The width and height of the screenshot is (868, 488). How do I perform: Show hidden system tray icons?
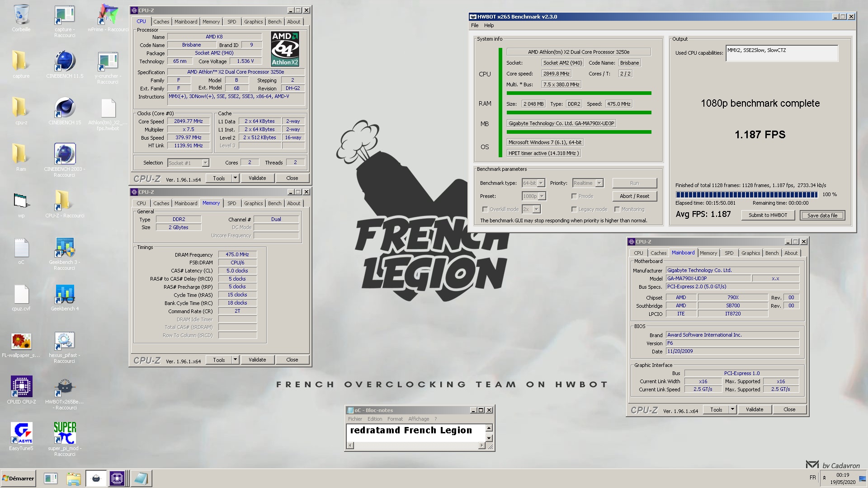[x=824, y=478]
